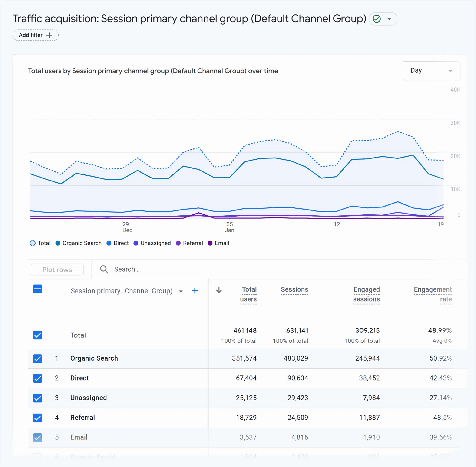Focus the table Search field
This screenshot has width=476, height=467.
280,269
